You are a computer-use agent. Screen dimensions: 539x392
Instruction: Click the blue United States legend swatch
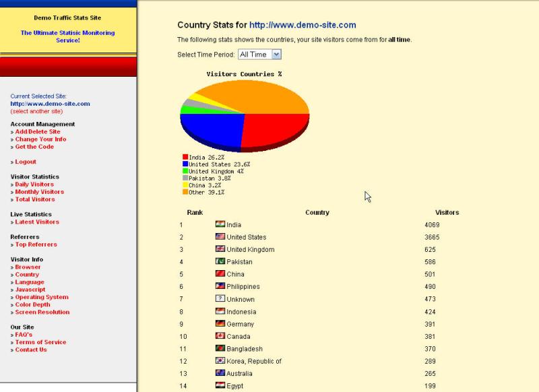185,164
